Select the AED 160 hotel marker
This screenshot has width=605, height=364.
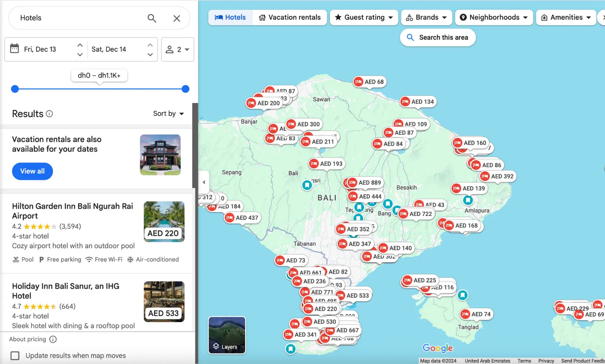470,143
